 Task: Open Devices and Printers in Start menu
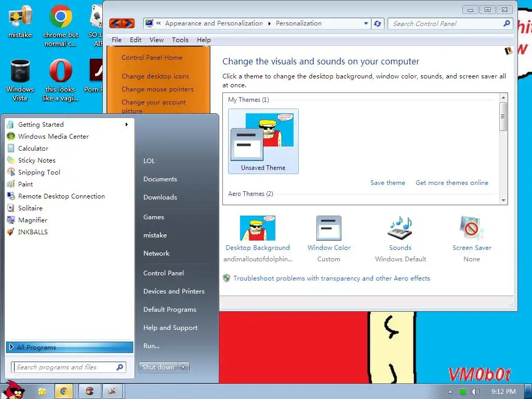[174, 291]
